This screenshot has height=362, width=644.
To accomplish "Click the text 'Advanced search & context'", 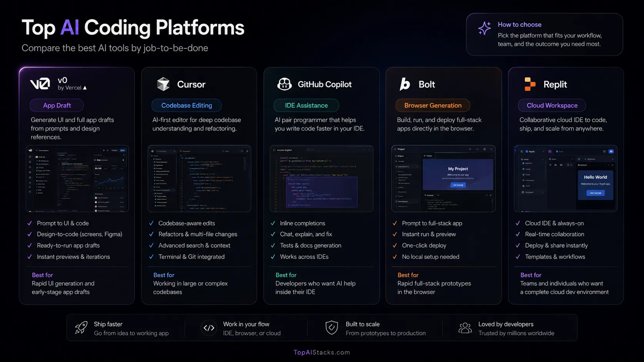I will (x=195, y=245).
